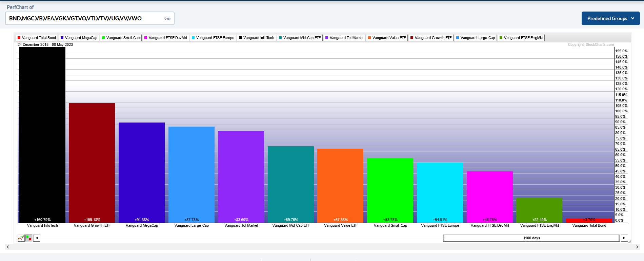Click the small red Vanguard Total Bond bar
644x261 pixels.
(589, 221)
